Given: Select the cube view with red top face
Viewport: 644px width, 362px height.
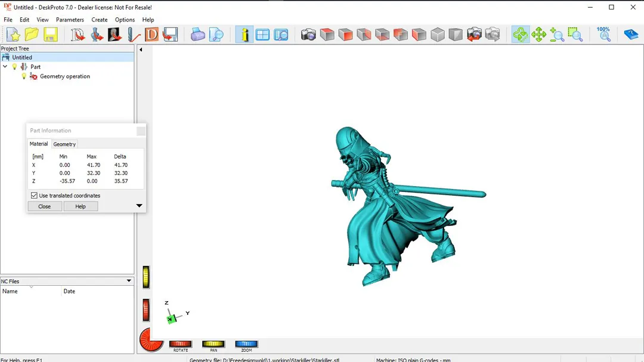Looking at the screenshot, I should [327, 35].
